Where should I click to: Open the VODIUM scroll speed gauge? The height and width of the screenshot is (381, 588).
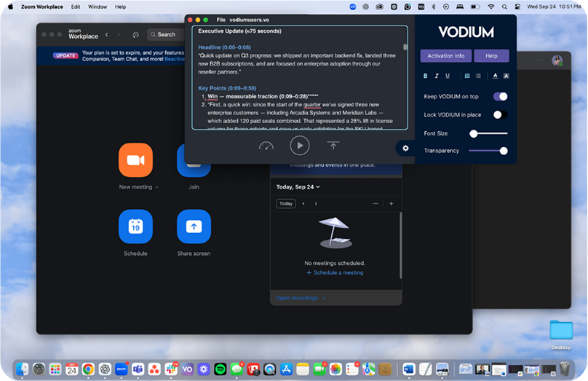[x=266, y=146]
